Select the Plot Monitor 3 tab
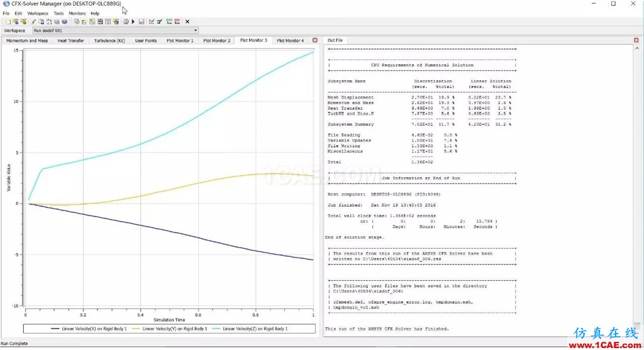Image resolution: width=644 pixels, height=350 pixels. [253, 40]
